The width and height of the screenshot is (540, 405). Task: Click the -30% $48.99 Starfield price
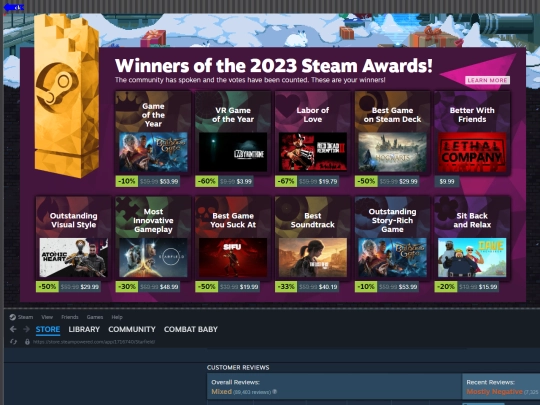tap(148, 287)
